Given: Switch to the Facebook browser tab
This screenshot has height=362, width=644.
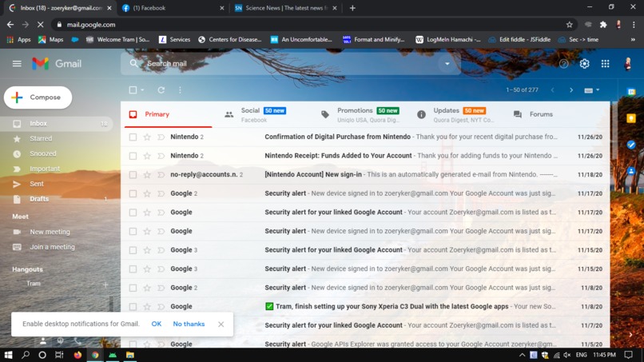Looking at the screenshot, I should (173, 8).
